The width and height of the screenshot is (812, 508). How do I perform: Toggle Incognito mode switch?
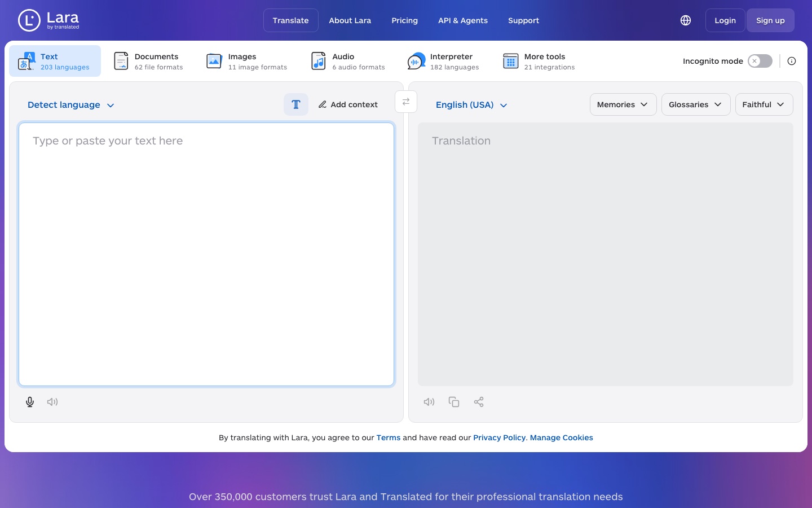coord(760,61)
